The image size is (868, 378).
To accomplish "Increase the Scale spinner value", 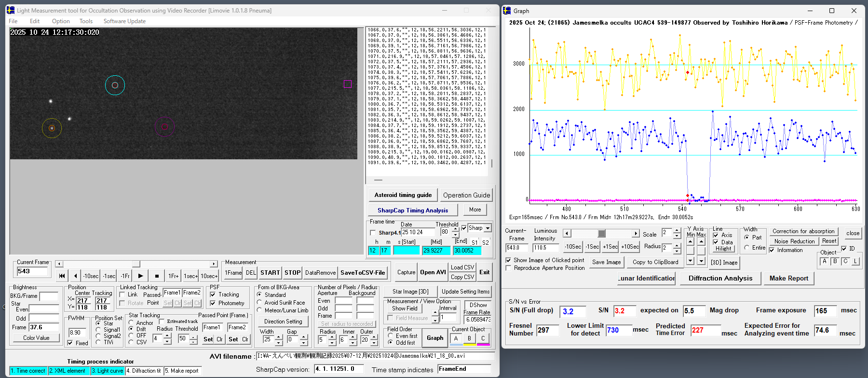I will [677, 230].
